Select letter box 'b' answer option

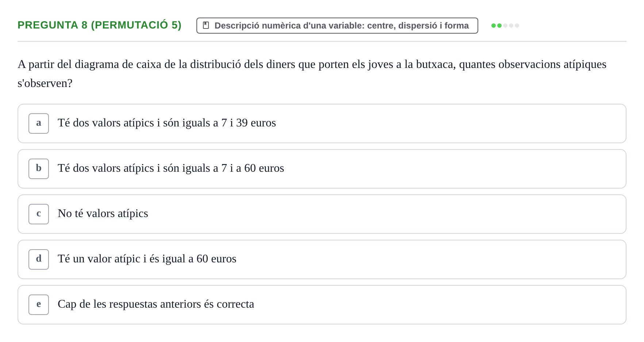[x=39, y=169]
